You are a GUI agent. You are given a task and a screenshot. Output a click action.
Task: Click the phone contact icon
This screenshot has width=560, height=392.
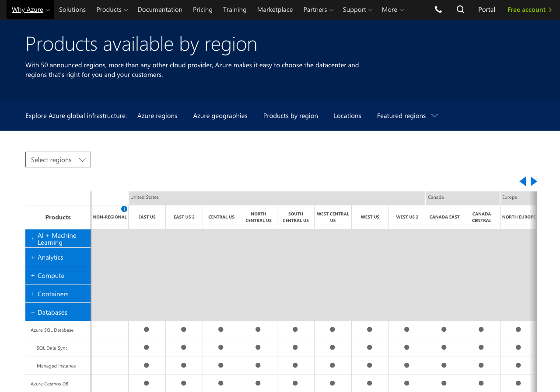pos(438,10)
